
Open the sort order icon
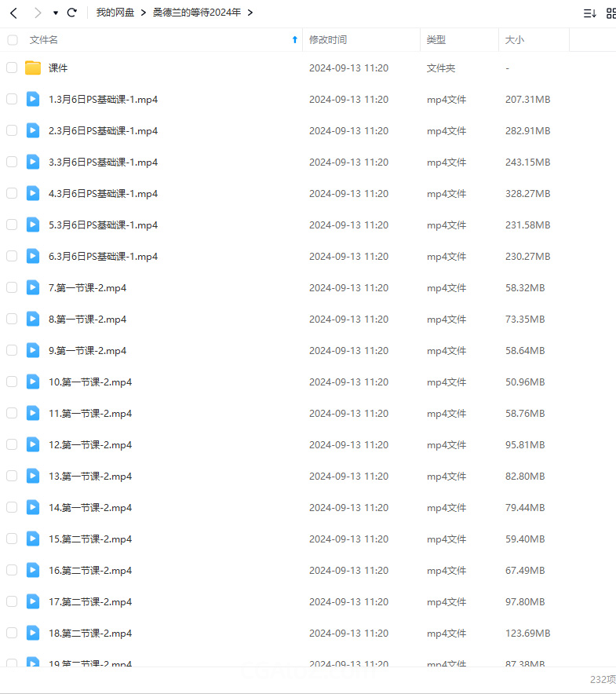(x=589, y=13)
